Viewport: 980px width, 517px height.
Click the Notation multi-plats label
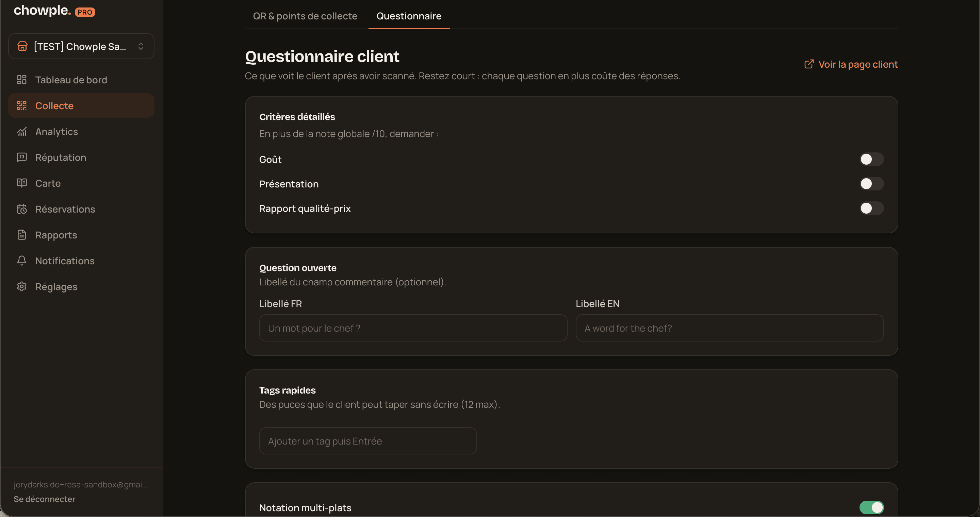[x=305, y=508]
